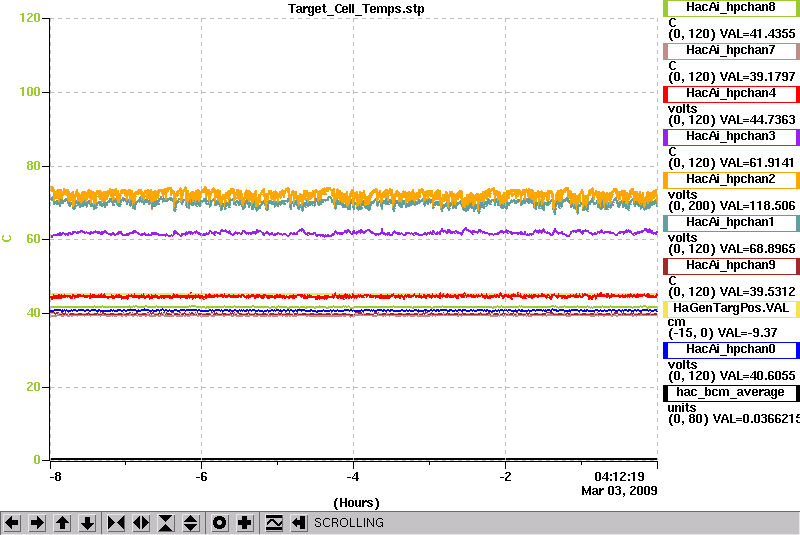Click the 04:12:19 timestamp label
This screenshot has width=800, height=535.
point(619,477)
